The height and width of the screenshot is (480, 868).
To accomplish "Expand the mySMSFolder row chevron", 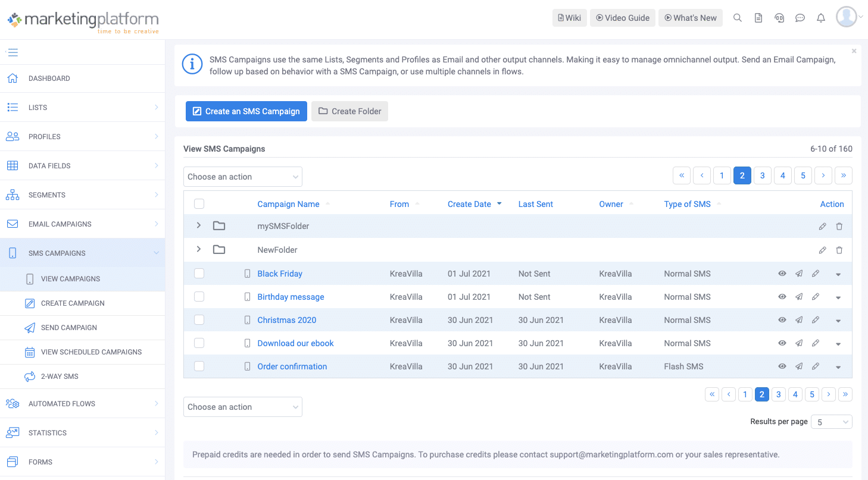I will 199,225.
